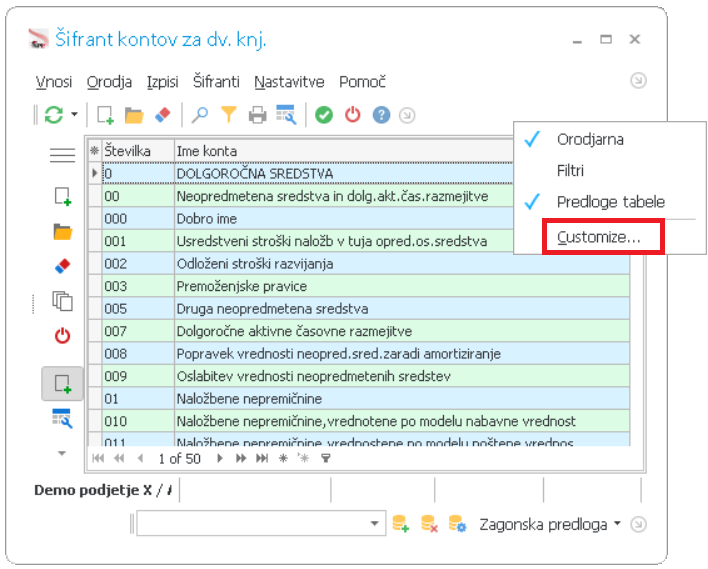Viewport: 708px width, 569px height.
Task: Toggle the Orodjarna checked menu option
Action: (589, 139)
